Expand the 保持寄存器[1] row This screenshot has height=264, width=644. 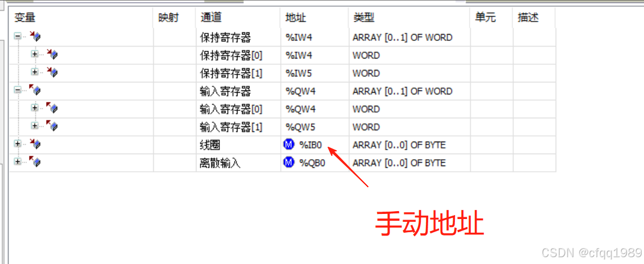click(35, 72)
